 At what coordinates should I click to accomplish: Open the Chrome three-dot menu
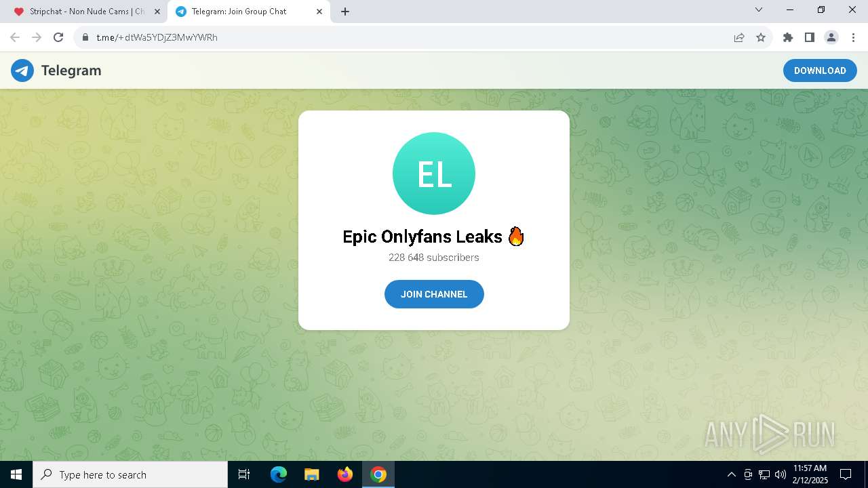pos(853,37)
